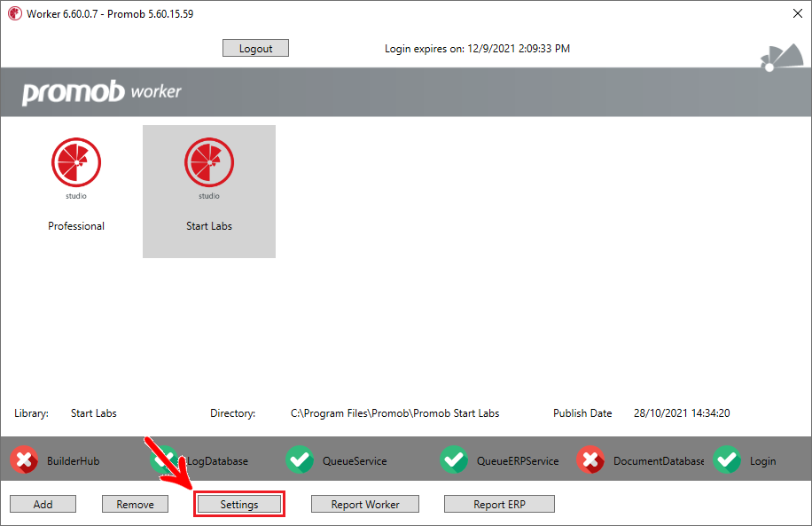Click the publish date value '28/10/2021 14:34:20'
Viewport: 812px width, 526px height.
(x=682, y=413)
